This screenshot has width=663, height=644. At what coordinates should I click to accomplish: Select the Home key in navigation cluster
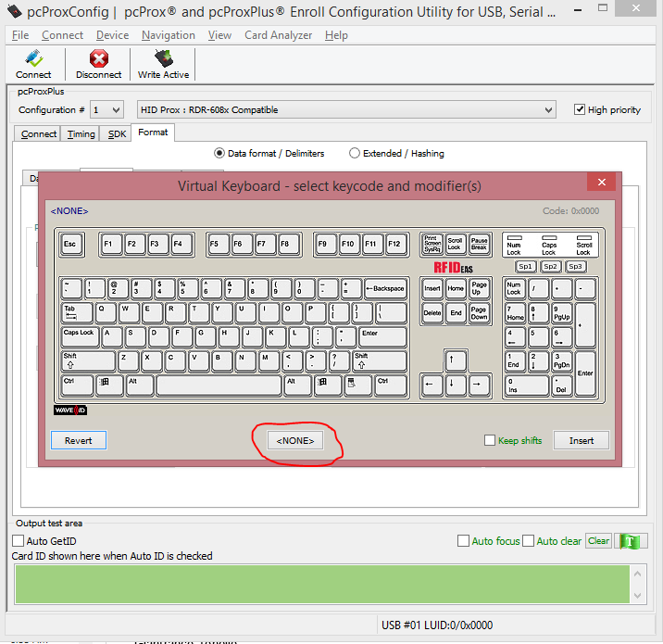point(456,288)
